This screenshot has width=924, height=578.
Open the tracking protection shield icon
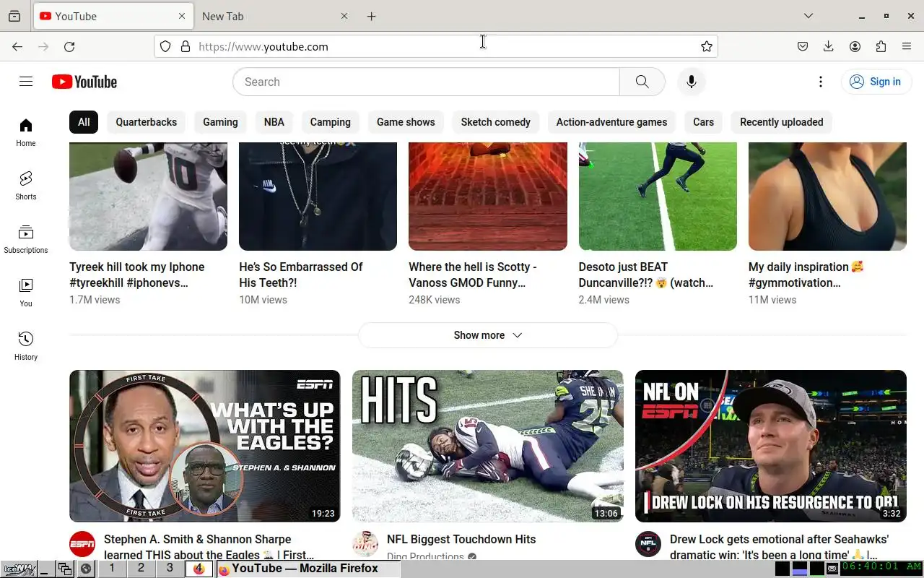tap(165, 46)
